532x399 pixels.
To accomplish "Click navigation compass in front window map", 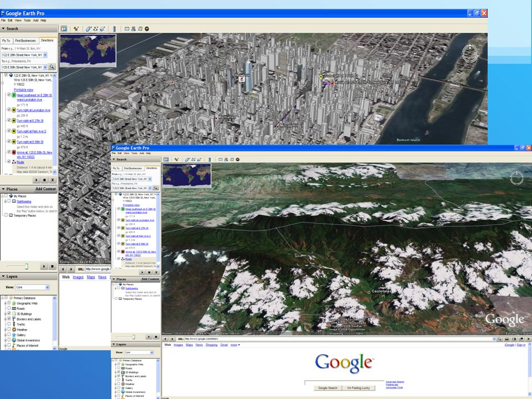I will [x=516, y=177].
